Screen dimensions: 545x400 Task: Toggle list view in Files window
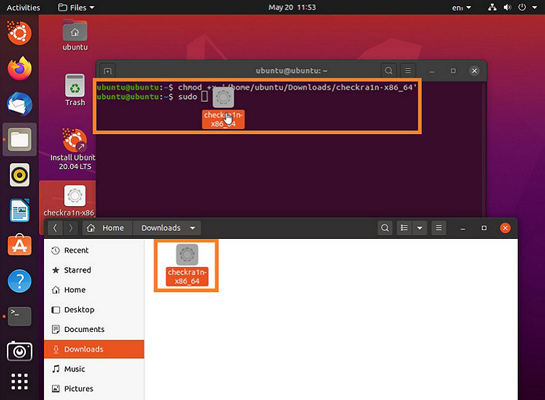tap(404, 228)
